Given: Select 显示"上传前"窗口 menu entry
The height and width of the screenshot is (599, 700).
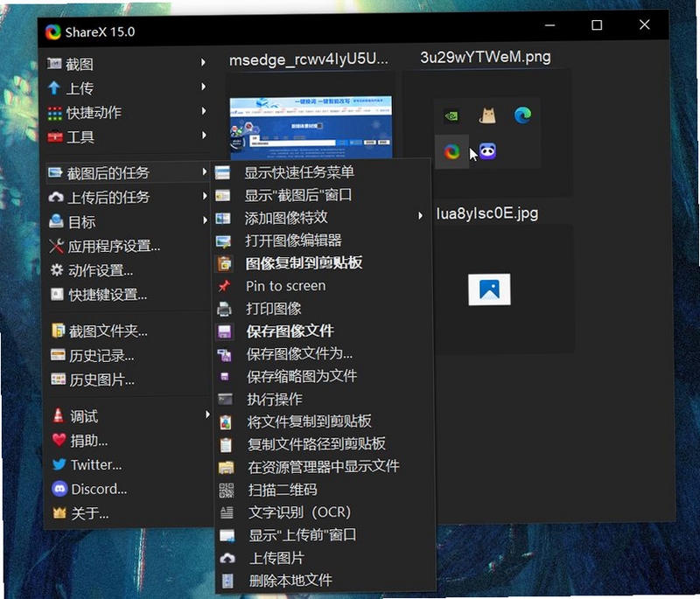Looking at the screenshot, I should 303,535.
